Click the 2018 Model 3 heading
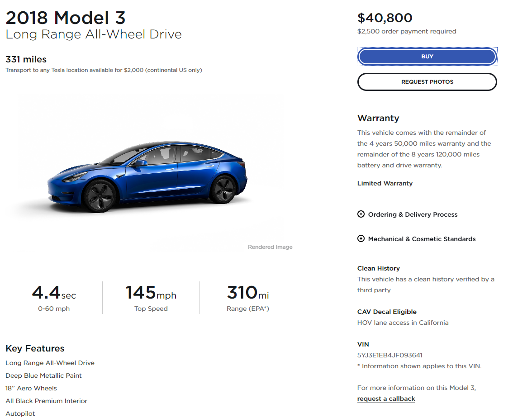 66,18
